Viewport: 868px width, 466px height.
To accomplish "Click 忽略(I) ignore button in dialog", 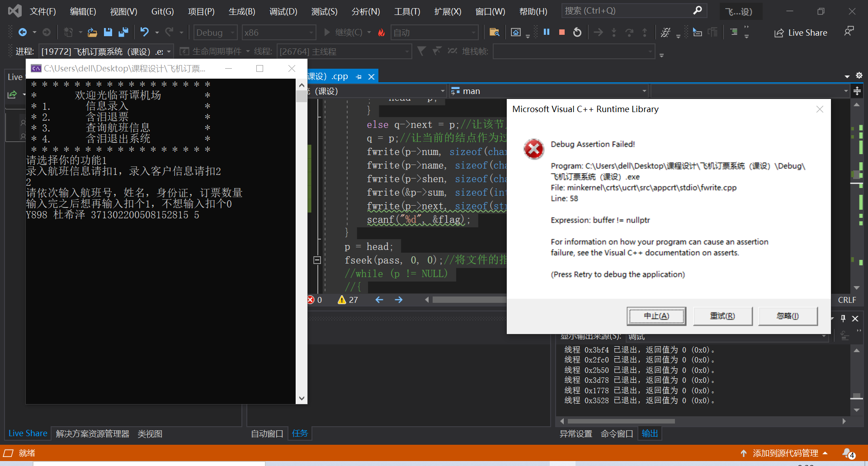I will pyautogui.click(x=788, y=316).
